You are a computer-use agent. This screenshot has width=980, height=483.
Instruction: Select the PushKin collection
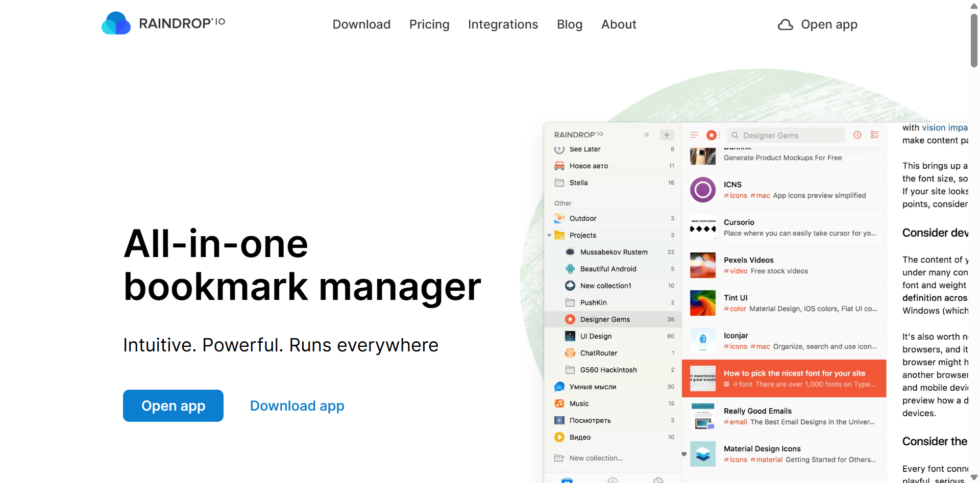pyautogui.click(x=612, y=302)
